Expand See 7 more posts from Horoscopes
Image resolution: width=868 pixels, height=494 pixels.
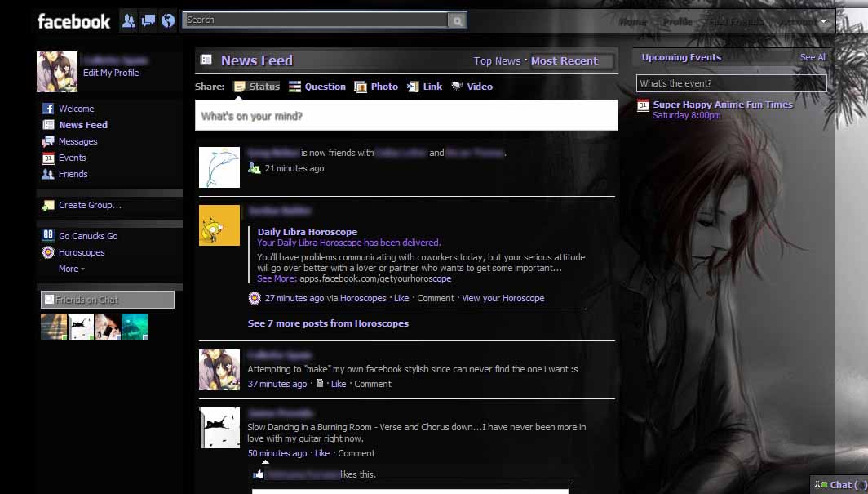328,323
